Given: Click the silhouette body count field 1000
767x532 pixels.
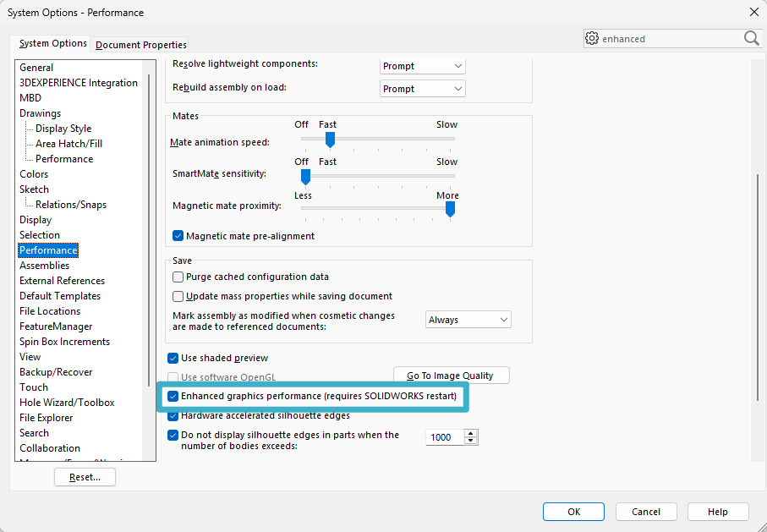Looking at the screenshot, I should pos(444,437).
